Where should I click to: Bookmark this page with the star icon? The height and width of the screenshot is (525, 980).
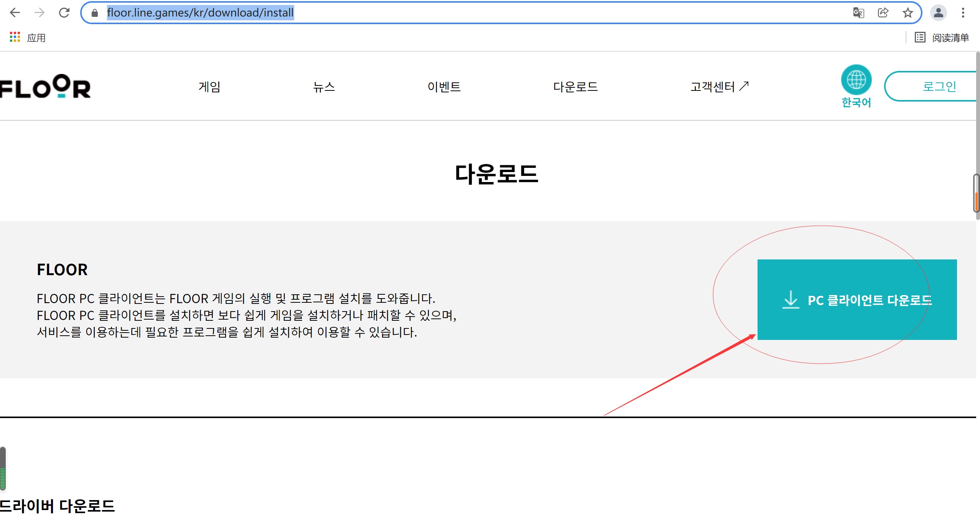coord(908,13)
